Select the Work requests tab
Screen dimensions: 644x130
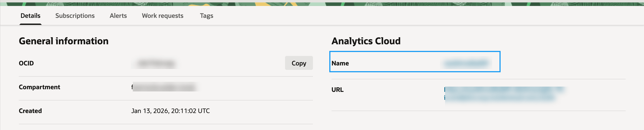point(162,16)
